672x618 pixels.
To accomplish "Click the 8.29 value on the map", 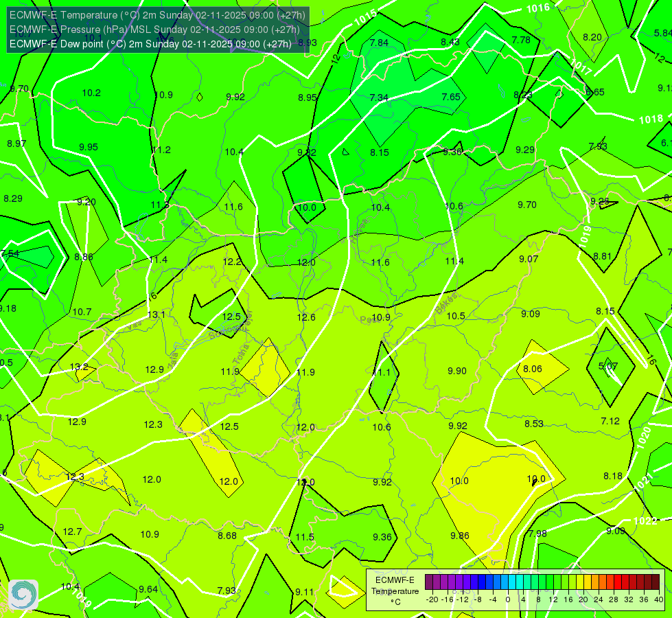I will tap(13, 198).
